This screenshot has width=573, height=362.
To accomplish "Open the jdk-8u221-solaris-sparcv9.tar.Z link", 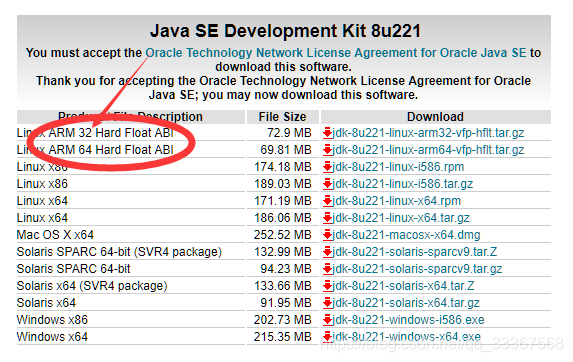I will click(415, 252).
